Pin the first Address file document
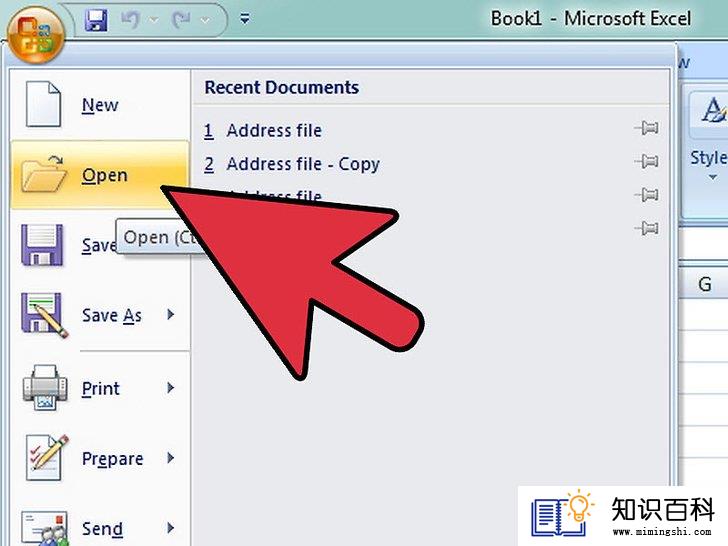Image resolution: width=728 pixels, height=546 pixels. coord(647,127)
